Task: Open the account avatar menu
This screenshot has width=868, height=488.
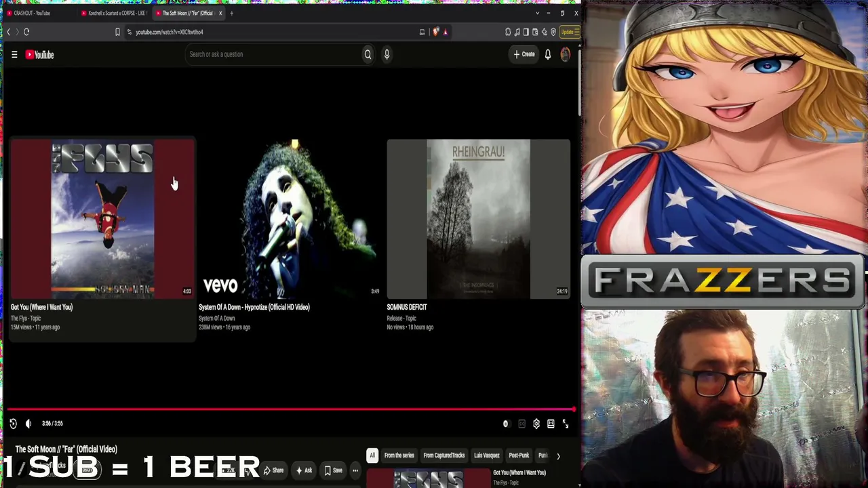Action: point(566,54)
